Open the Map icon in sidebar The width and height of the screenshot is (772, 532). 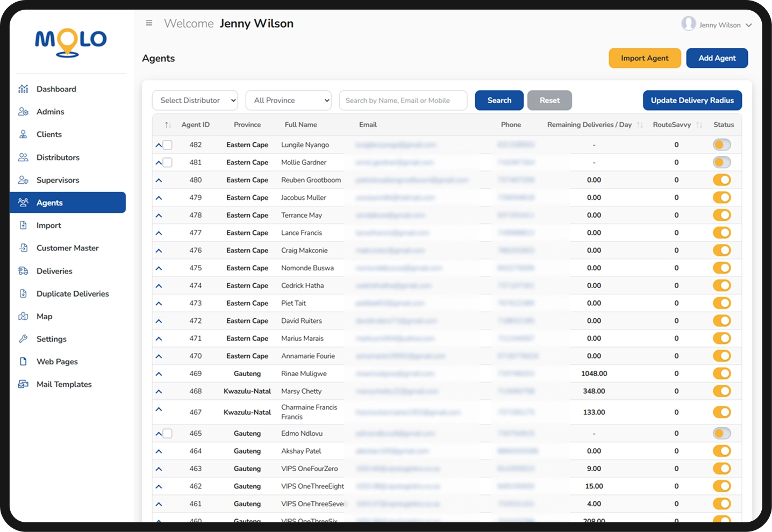coord(23,316)
